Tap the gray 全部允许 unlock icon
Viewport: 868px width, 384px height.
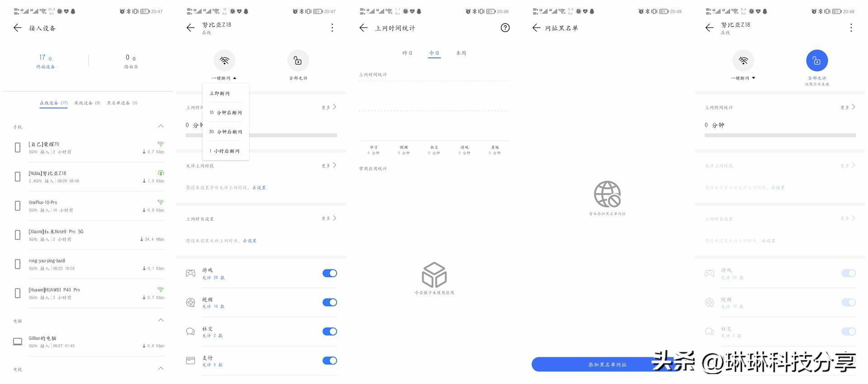298,60
